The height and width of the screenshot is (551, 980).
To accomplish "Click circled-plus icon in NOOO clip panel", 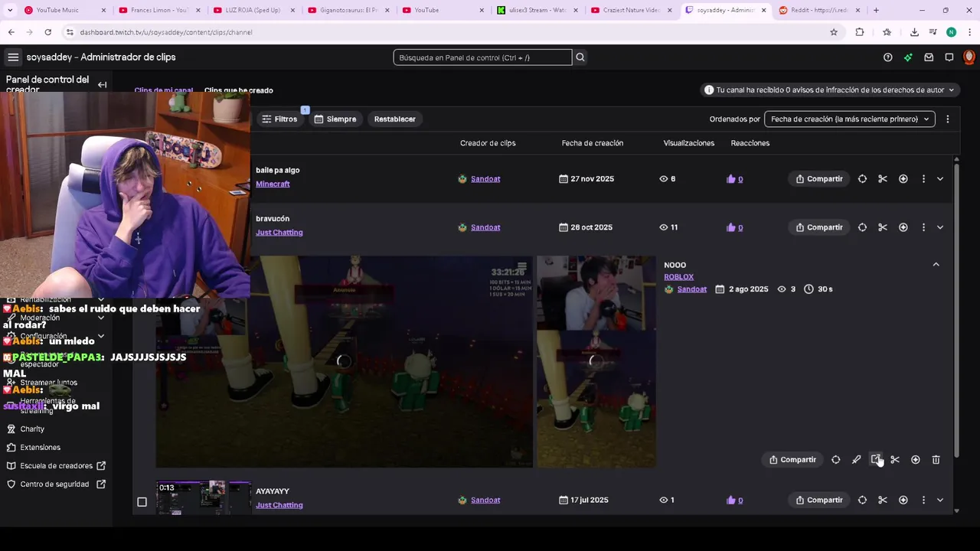I will (916, 460).
